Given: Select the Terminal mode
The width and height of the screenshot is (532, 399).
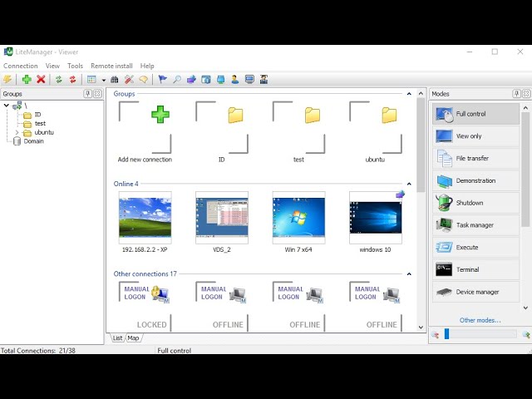Looking at the screenshot, I should point(475,269).
